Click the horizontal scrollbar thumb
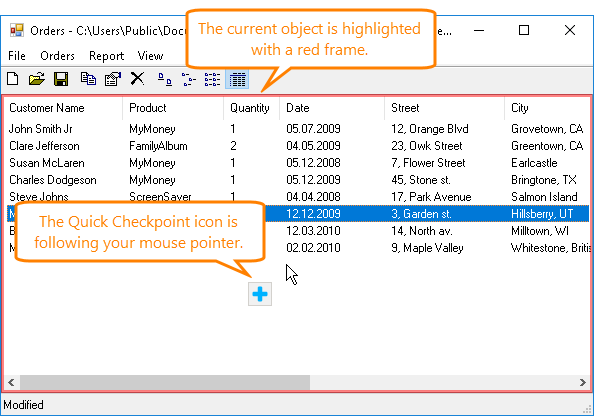The height and width of the screenshot is (416, 594). 165,382
